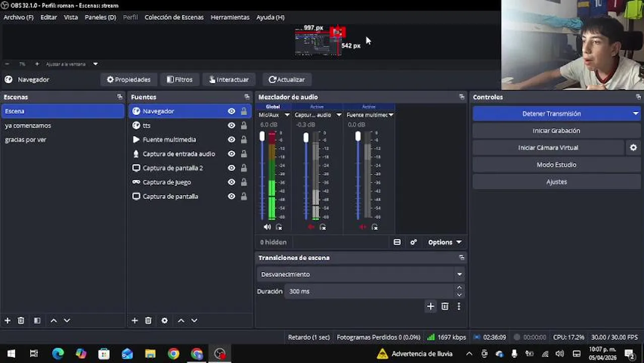Open Mic/Aux channel dropdown arrow
The height and width of the screenshot is (363, 644).
(x=287, y=115)
